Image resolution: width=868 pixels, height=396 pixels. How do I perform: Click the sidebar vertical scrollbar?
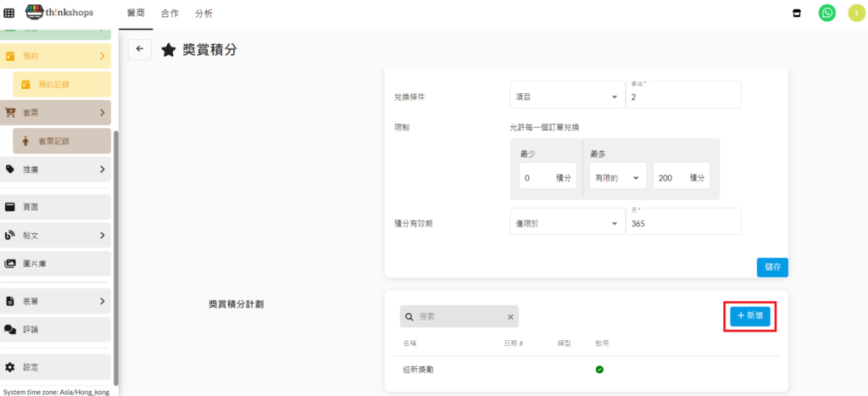coord(116,254)
